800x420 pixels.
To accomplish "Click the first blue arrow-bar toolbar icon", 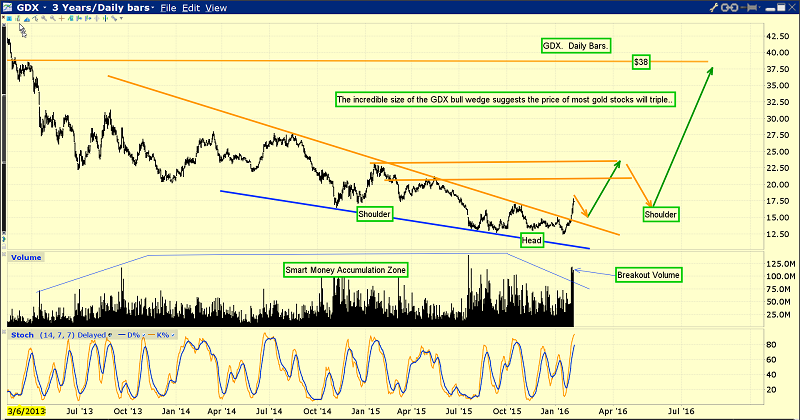I will point(79,19).
